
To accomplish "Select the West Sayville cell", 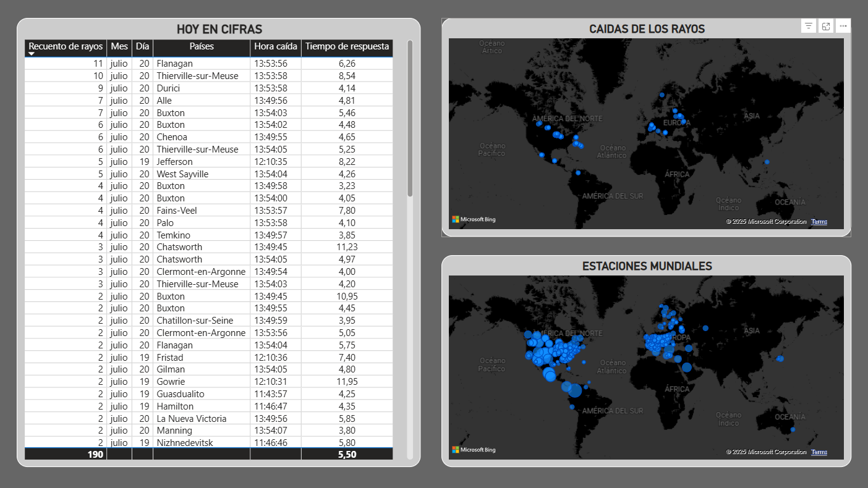I will pos(202,174).
